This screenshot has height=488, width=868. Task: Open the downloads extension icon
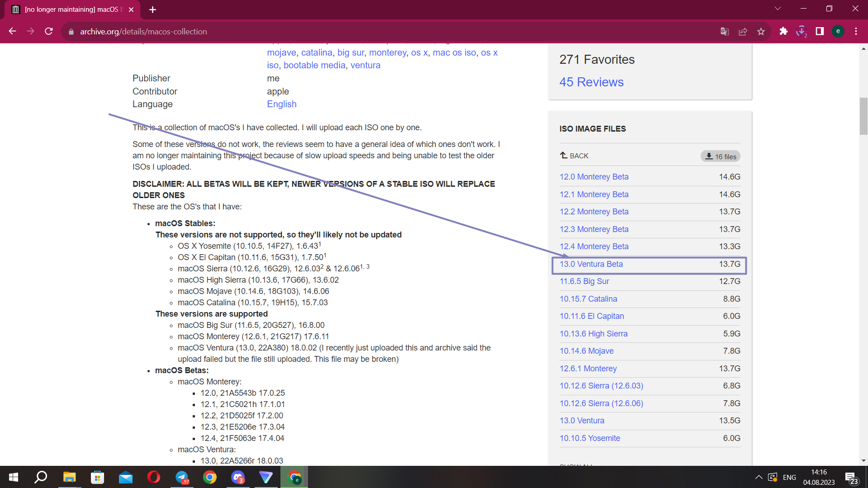[x=802, y=31]
